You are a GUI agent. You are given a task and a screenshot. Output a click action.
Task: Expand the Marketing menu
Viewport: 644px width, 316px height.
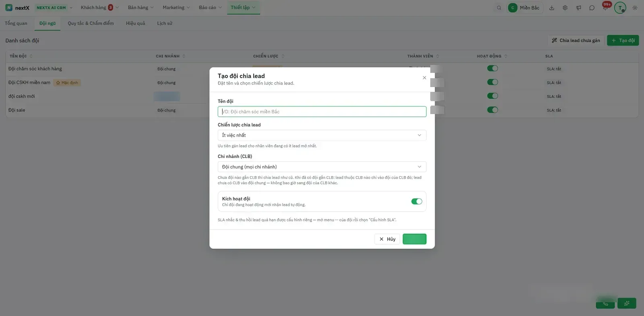[x=176, y=8]
